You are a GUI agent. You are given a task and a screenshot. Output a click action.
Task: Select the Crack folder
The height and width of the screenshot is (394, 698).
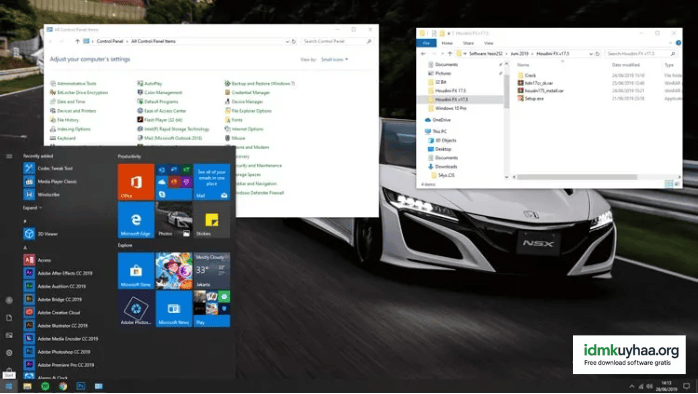pyautogui.click(x=527, y=75)
